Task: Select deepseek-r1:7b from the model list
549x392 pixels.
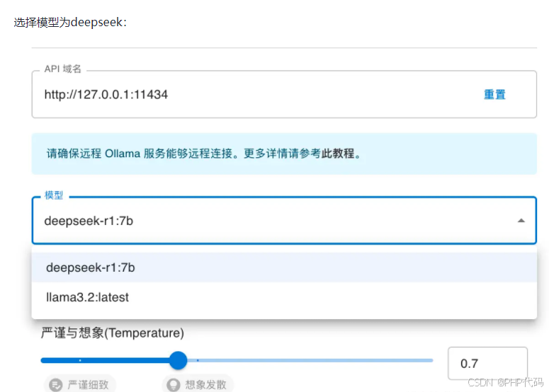Action: point(284,267)
